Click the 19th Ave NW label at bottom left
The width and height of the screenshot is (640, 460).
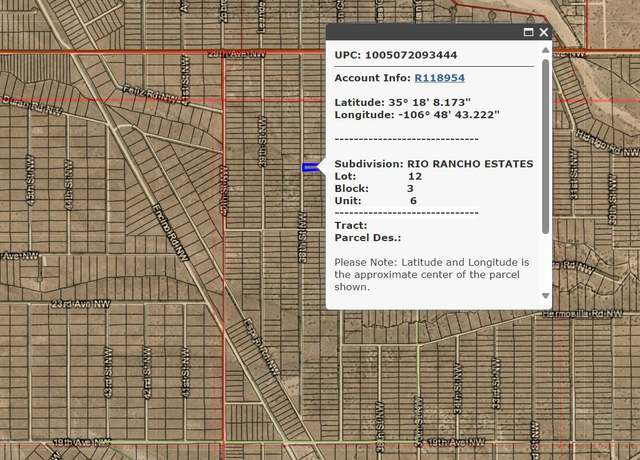pyautogui.click(x=82, y=442)
